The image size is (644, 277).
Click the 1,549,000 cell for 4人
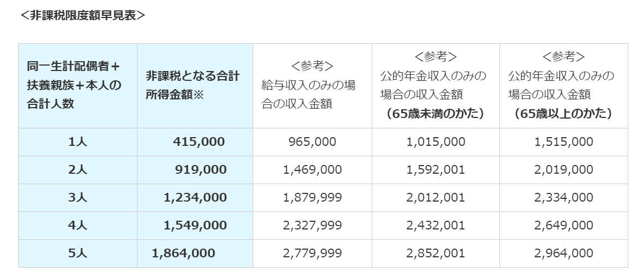(x=195, y=226)
